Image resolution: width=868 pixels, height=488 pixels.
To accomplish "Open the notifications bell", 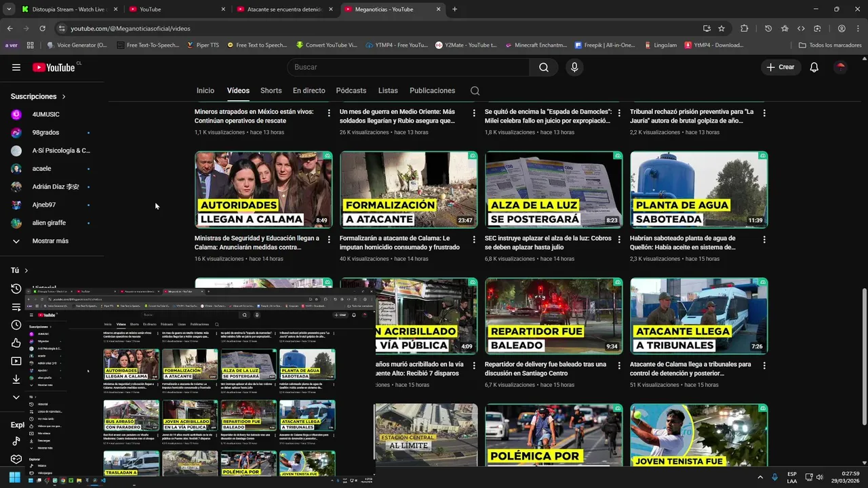I will tap(814, 67).
